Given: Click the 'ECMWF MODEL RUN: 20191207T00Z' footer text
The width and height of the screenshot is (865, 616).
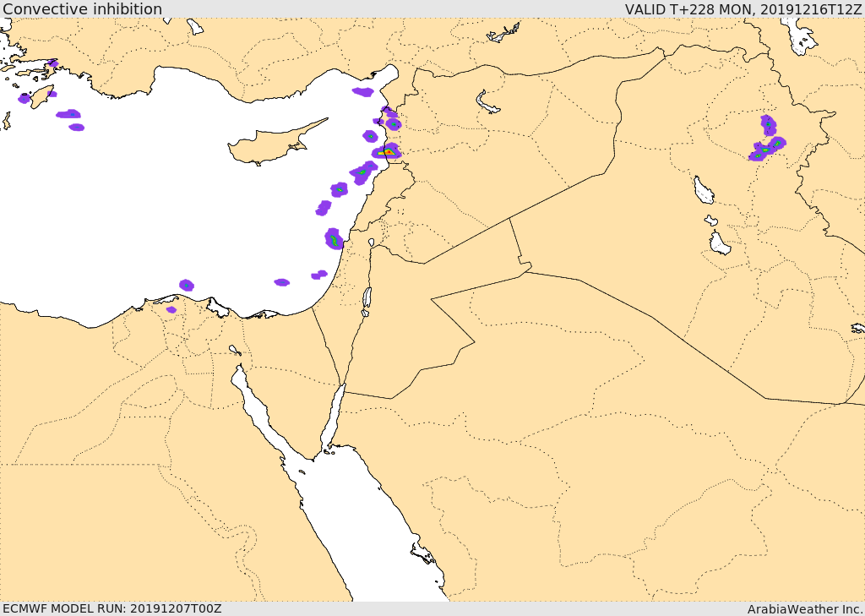Looking at the screenshot, I should [112, 608].
